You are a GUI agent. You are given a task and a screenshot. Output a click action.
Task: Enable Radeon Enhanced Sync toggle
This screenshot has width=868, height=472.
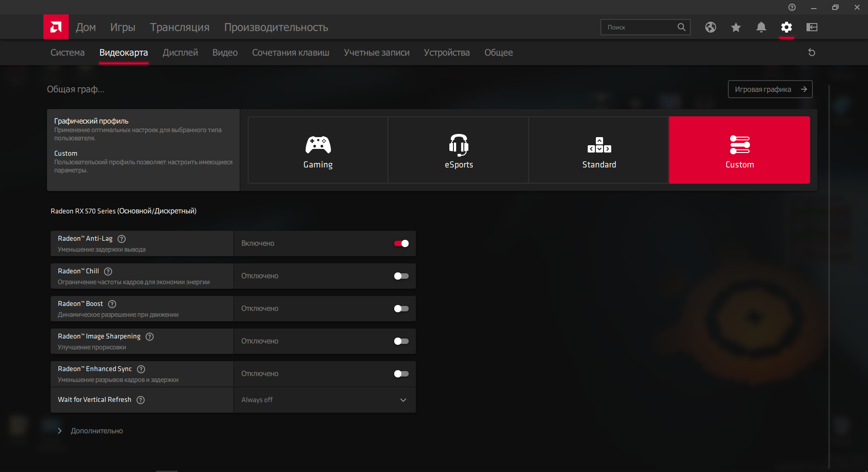tap(401, 374)
